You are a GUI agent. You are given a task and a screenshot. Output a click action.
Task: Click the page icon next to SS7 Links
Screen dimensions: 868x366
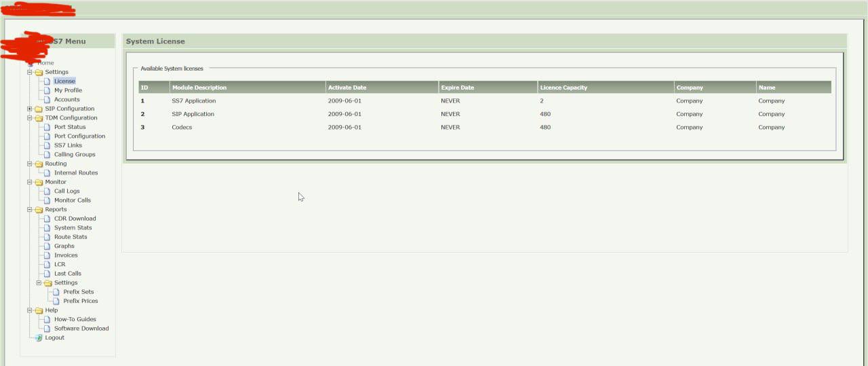pos(47,145)
